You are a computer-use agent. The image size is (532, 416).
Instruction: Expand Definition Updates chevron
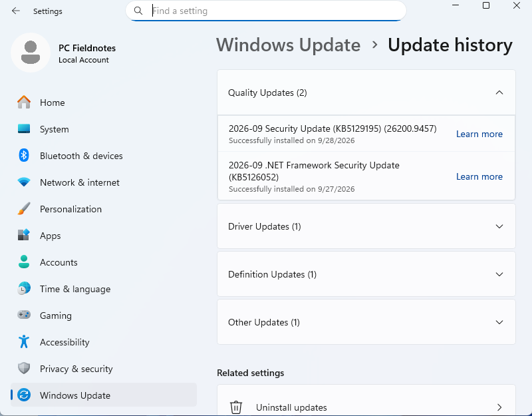tap(499, 274)
